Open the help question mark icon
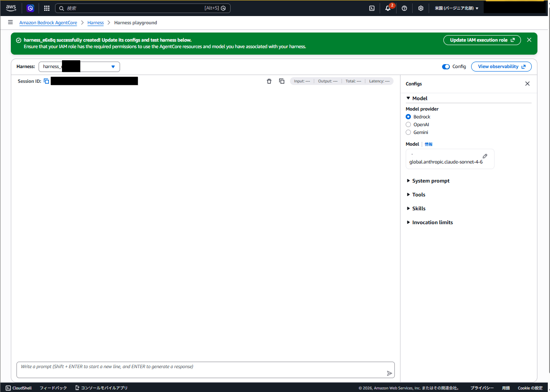Viewport: 550px width, 392px height. pyautogui.click(x=404, y=8)
